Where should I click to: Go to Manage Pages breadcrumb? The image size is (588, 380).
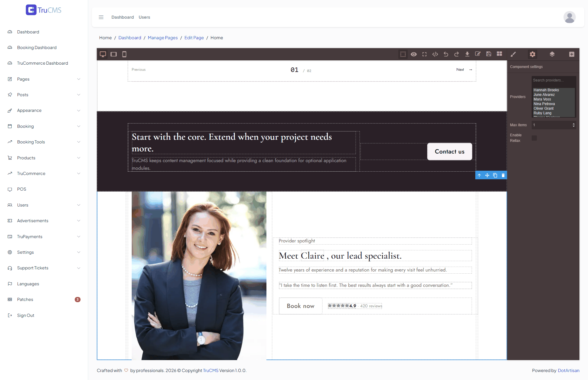[x=163, y=38]
